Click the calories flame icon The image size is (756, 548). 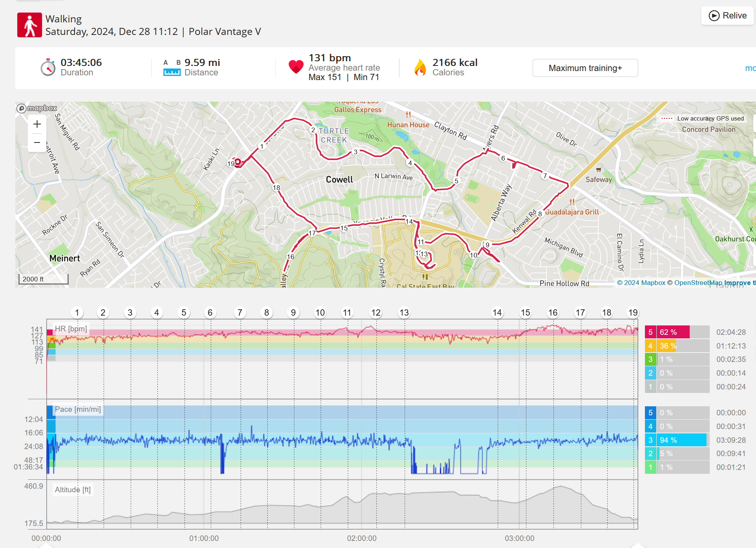click(x=420, y=68)
